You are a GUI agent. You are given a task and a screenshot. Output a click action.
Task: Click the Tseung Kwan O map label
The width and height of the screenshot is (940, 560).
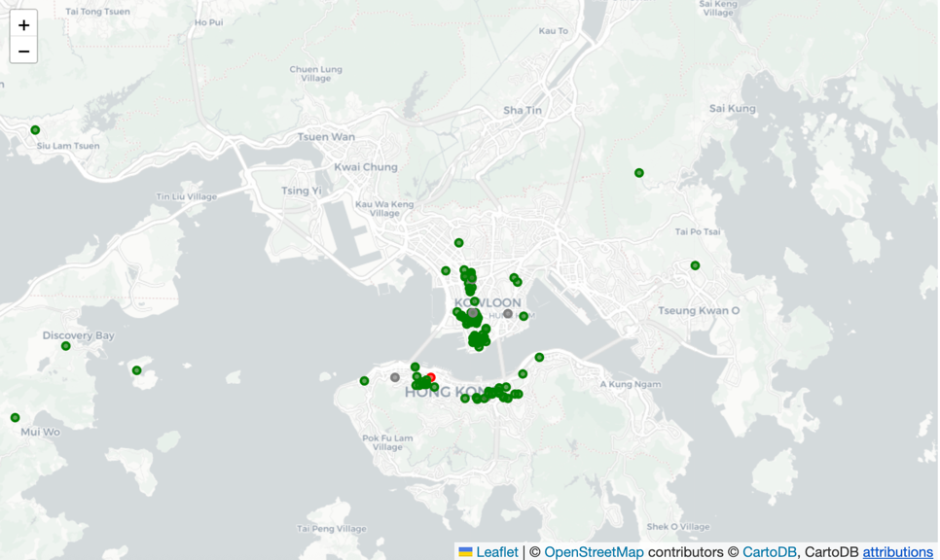(699, 311)
